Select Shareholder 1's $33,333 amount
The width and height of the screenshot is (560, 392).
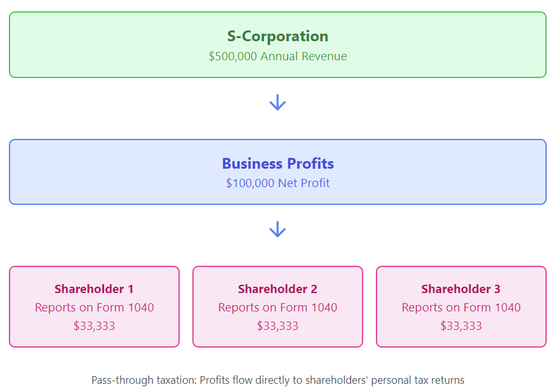[x=94, y=326]
